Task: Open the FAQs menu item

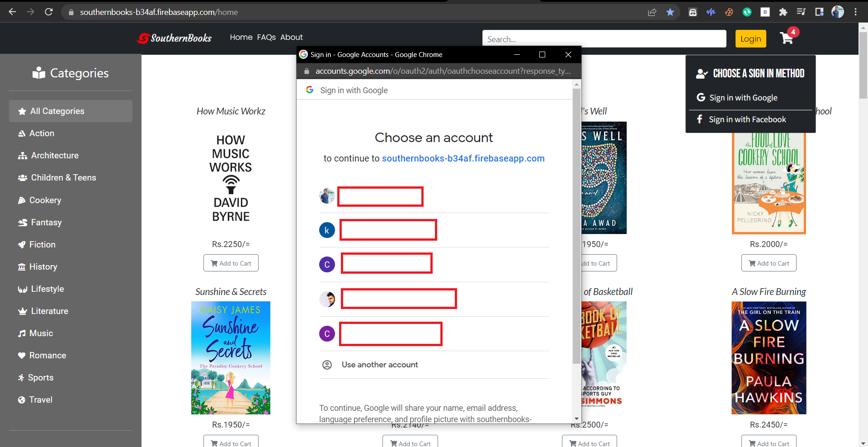Action: coord(266,37)
